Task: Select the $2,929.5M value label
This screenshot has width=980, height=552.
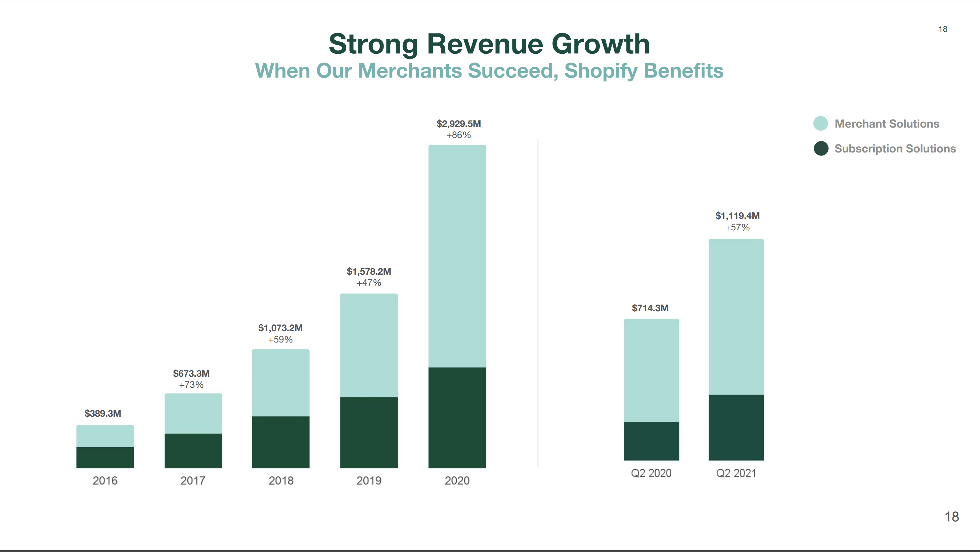Action: [x=458, y=124]
